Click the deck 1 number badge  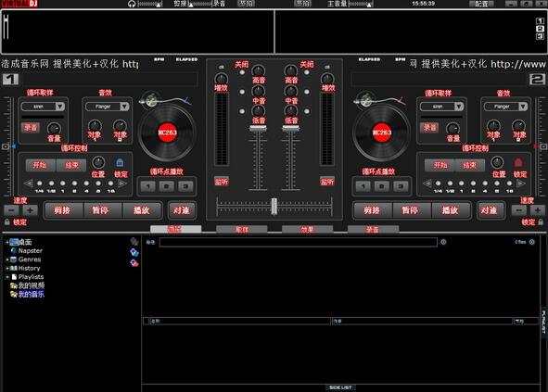[10, 80]
